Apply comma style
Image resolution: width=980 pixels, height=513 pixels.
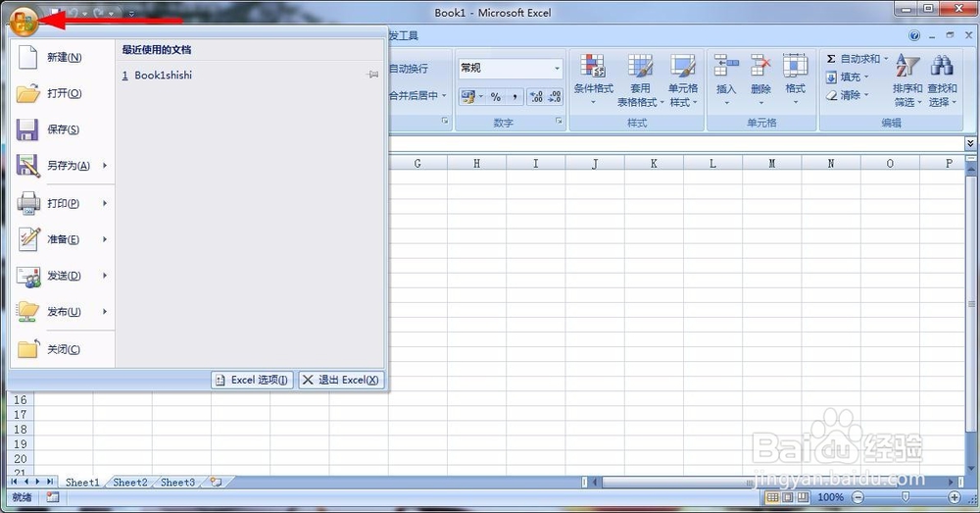point(514,97)
